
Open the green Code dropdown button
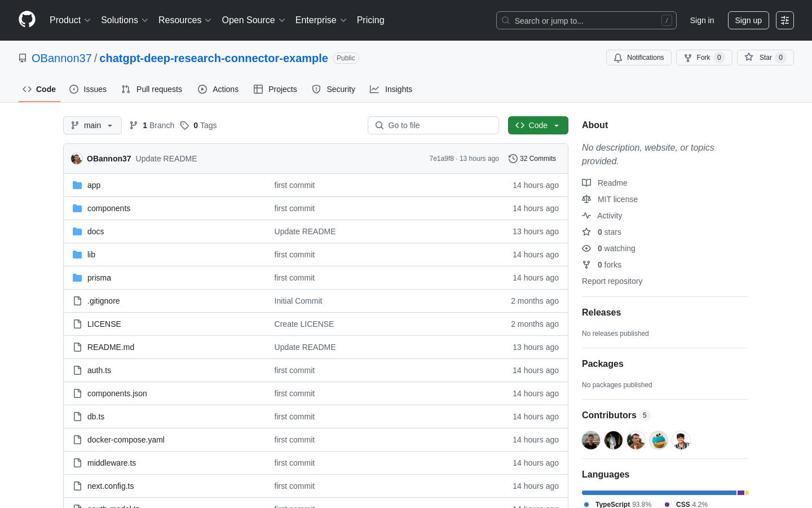[x=538, y=125]
